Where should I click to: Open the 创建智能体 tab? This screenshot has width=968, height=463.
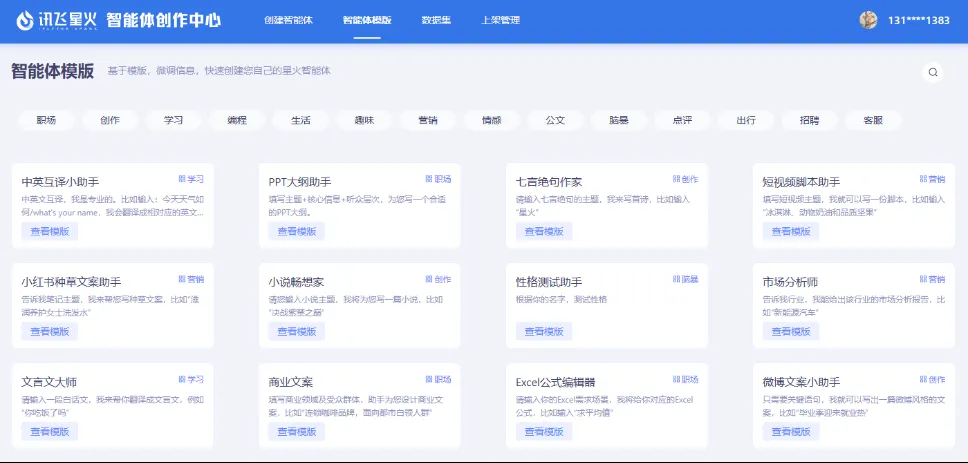pyautogui.click(x=289, y=20)
